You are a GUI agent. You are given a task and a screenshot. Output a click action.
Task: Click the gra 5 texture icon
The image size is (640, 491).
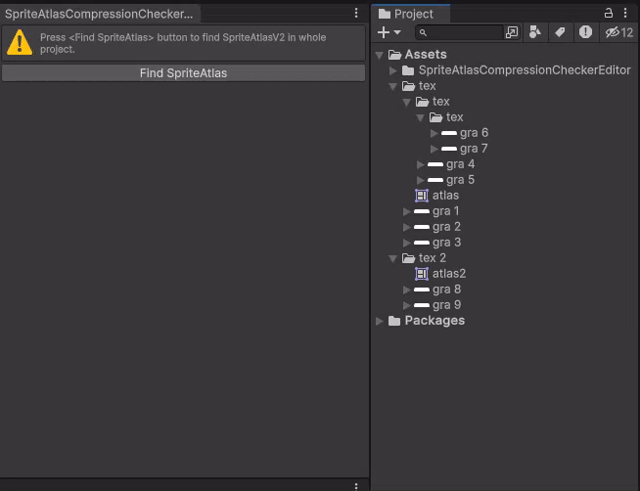(435, 180)
